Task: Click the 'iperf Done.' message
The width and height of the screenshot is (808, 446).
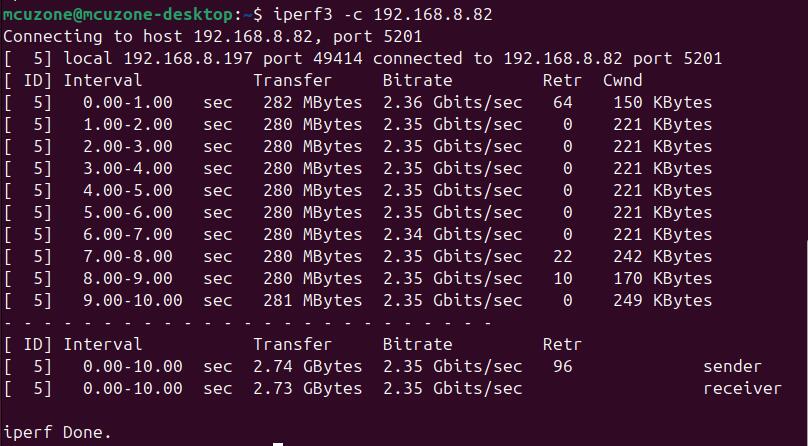Action: pos(57,433)
